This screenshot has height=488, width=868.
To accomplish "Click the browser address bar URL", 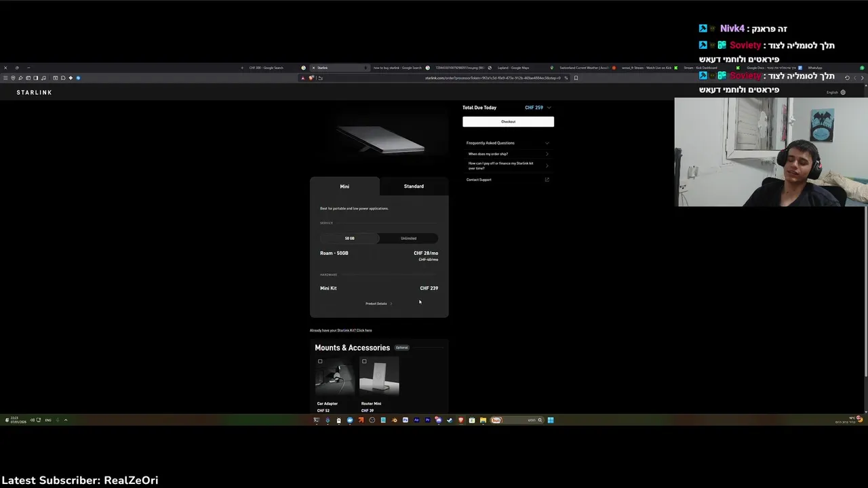I will (x=493, y=78).
